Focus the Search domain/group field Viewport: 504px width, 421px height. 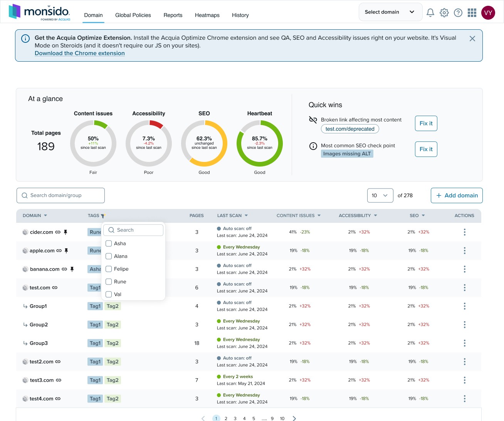coord(60,195)
